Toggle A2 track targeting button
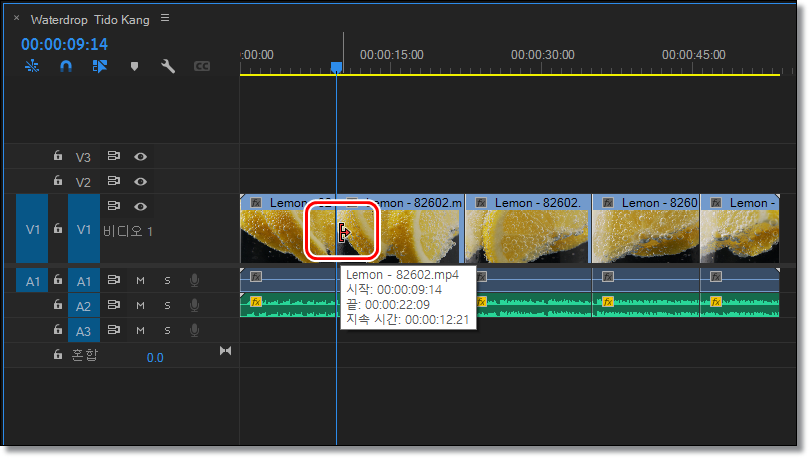 pyautogui.click(x=84, y=306)
